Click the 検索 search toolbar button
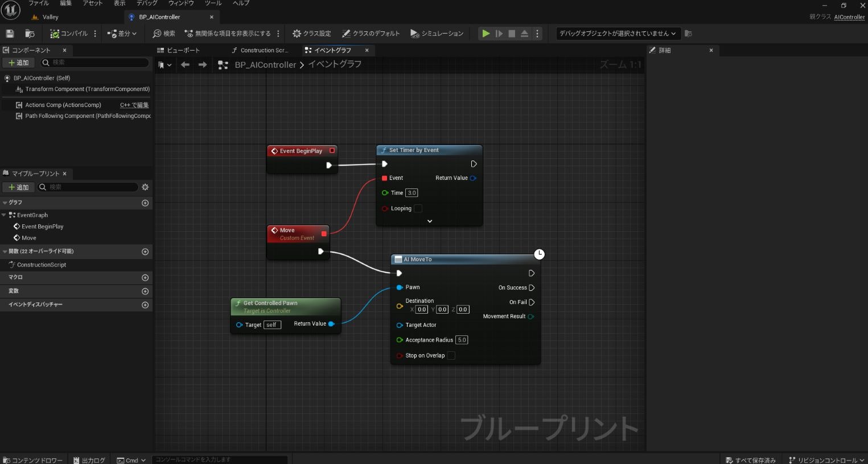 tap(164, 34)
